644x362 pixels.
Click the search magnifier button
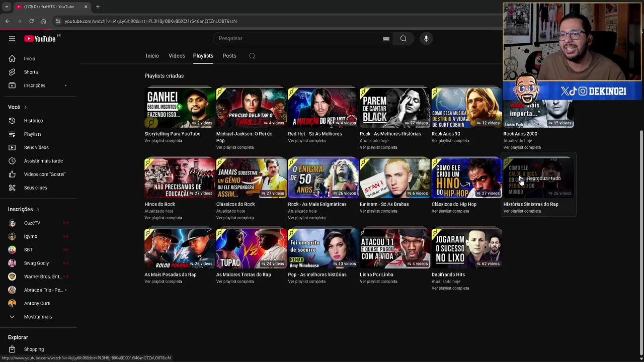pos(404,38)
